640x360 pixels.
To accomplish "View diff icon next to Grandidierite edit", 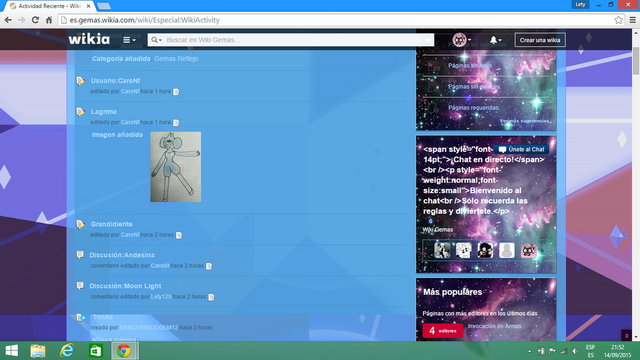I will coord(179,235).
